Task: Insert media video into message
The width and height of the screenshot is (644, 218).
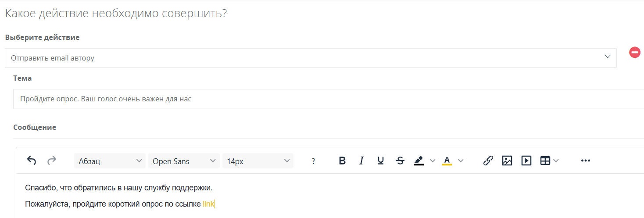Action: 526,161
